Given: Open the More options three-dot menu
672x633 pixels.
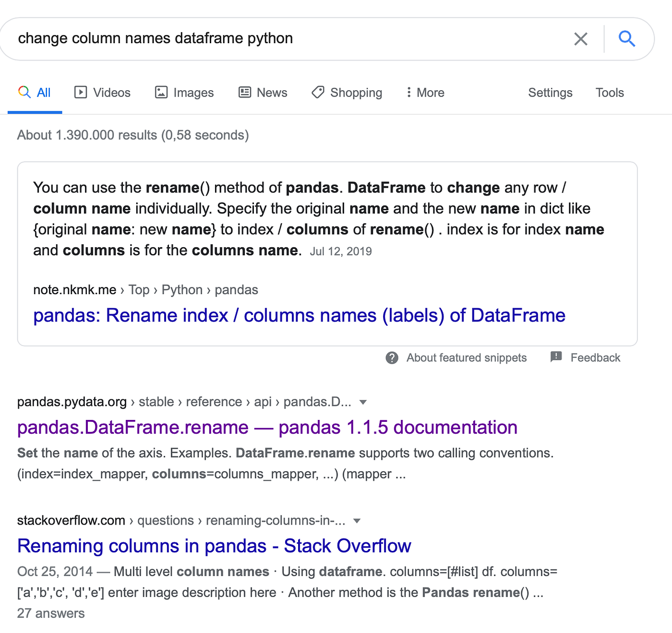Looking at the screenshot, I should (x=408, y=92).
